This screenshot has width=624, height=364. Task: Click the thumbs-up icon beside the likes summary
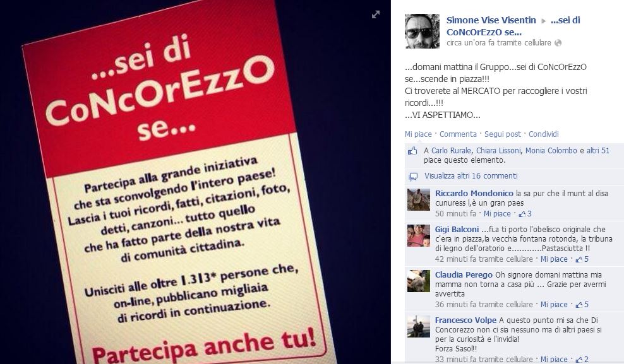412,151
